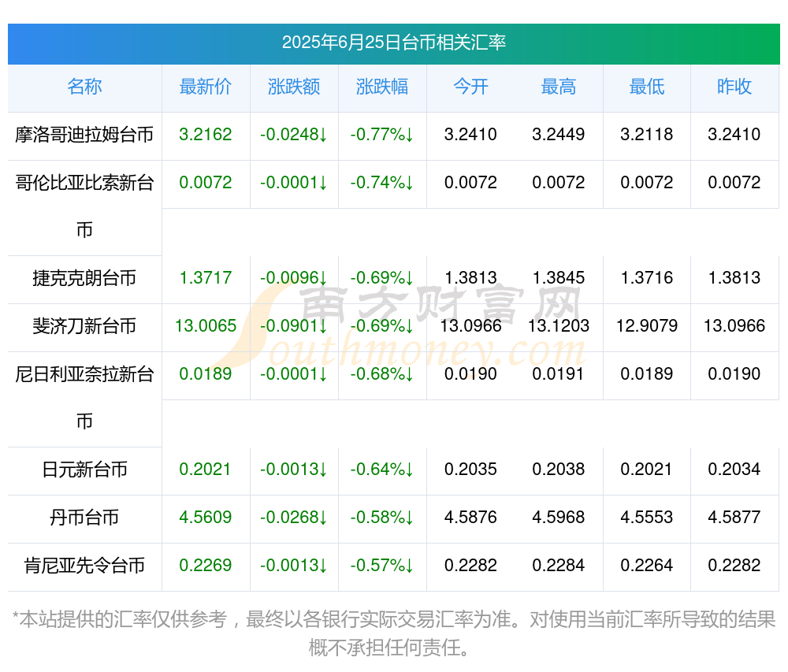The height and width of the screenshot is (672, 788).
Task: Click the latest price 4.5609
Action: (206, 518)
